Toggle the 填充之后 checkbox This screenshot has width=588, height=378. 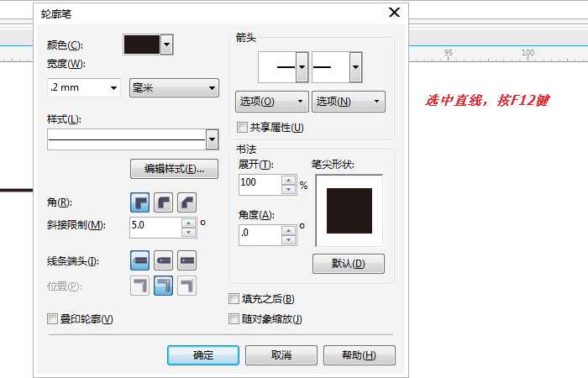coord(234,299)
